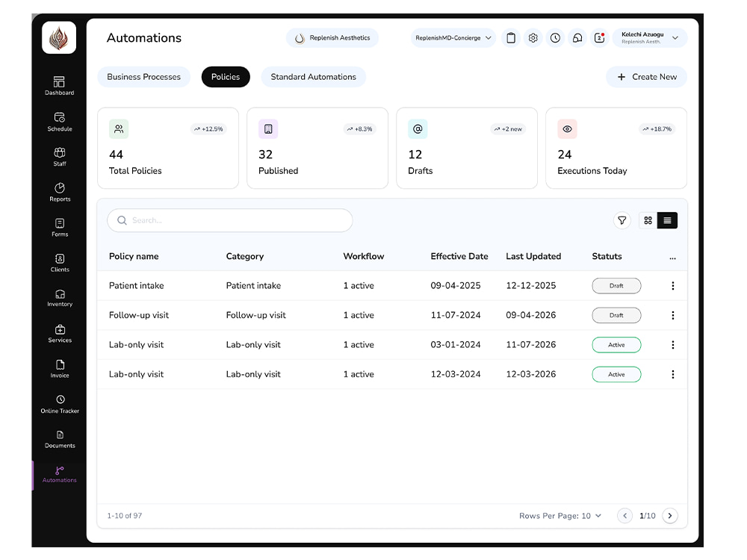Click the Category column header
The width and height of the screenshot is (747, 560).
point(245,256)
